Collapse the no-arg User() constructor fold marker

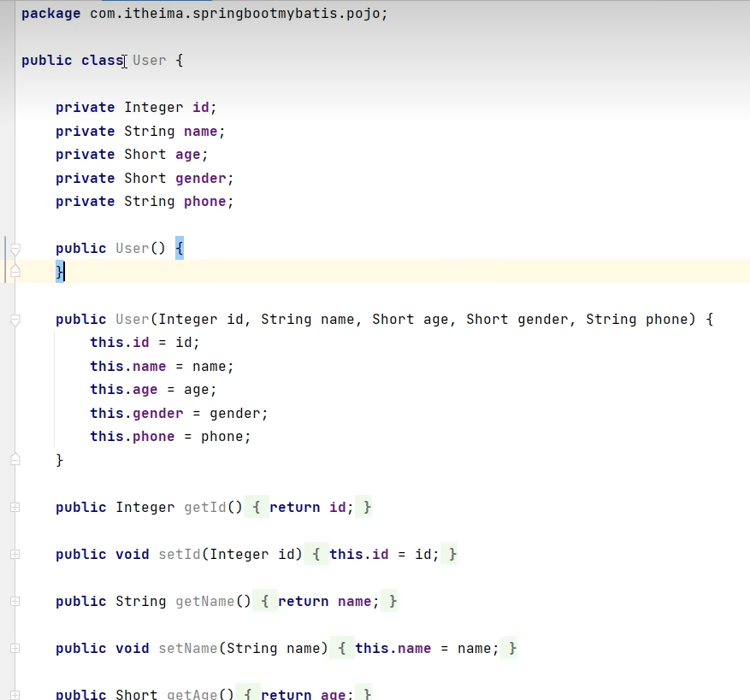pos(15,249)
